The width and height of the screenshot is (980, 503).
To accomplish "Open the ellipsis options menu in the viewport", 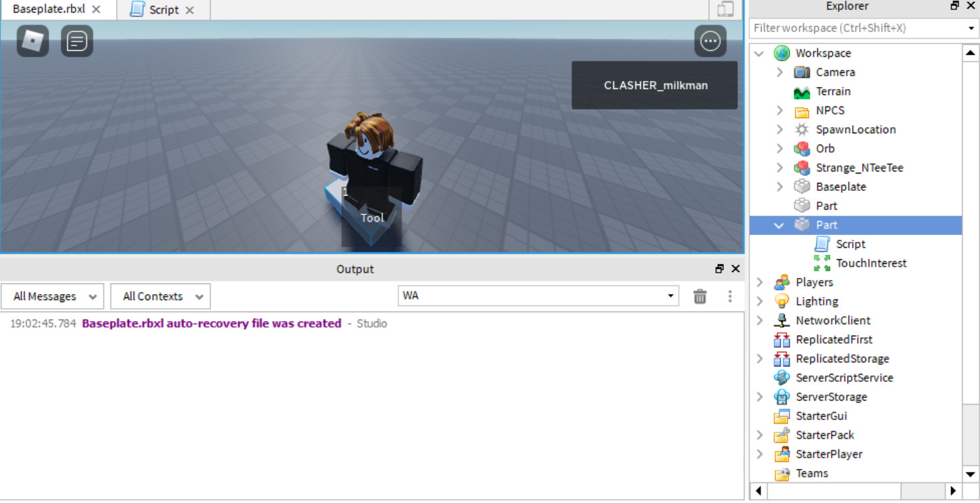I will [x=710, y=41].
